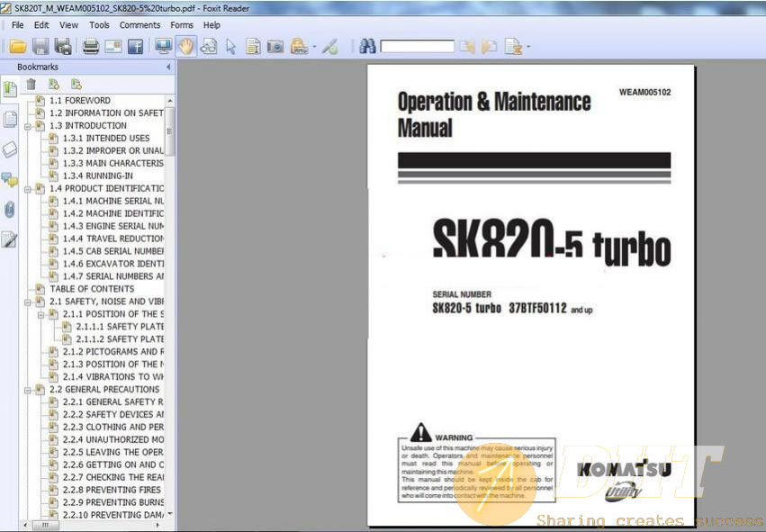This screenshot has width=766, height=532.
Task: Collapse the 1.3 INTRODUCTION bookmark
Action: coord(28,127)
